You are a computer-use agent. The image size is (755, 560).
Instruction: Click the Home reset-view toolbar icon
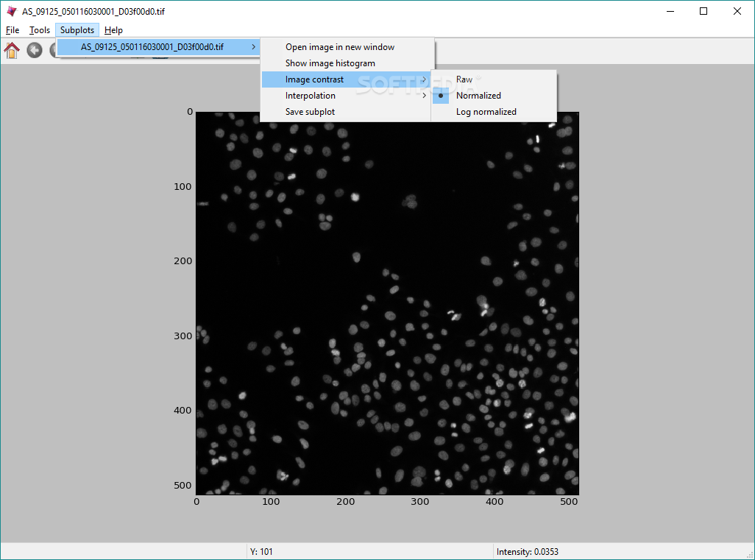pos(12,50)
